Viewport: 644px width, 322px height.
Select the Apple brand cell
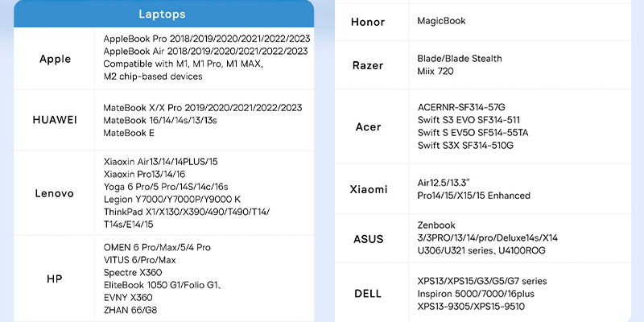pyautogui.click(x=55, y=59)
